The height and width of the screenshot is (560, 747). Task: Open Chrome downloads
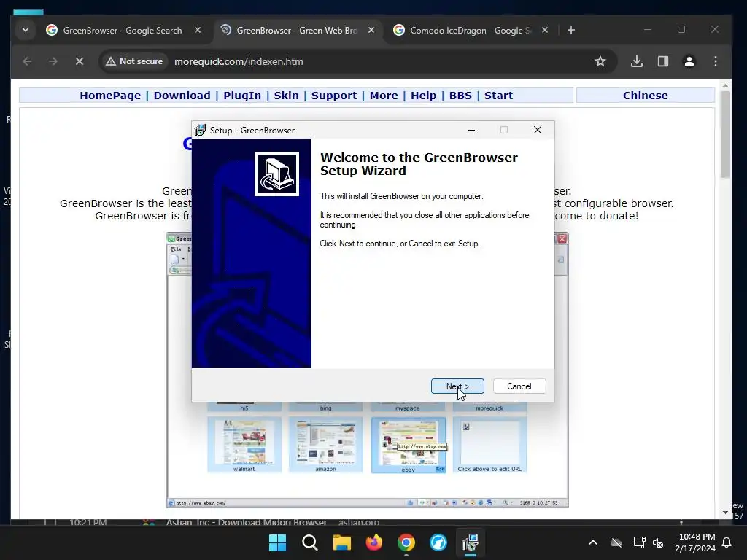click(637, 61)
